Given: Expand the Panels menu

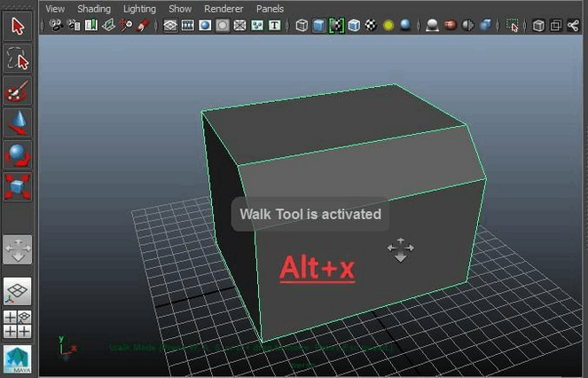Looking at the screenshot, I should [x=270, y=9].
